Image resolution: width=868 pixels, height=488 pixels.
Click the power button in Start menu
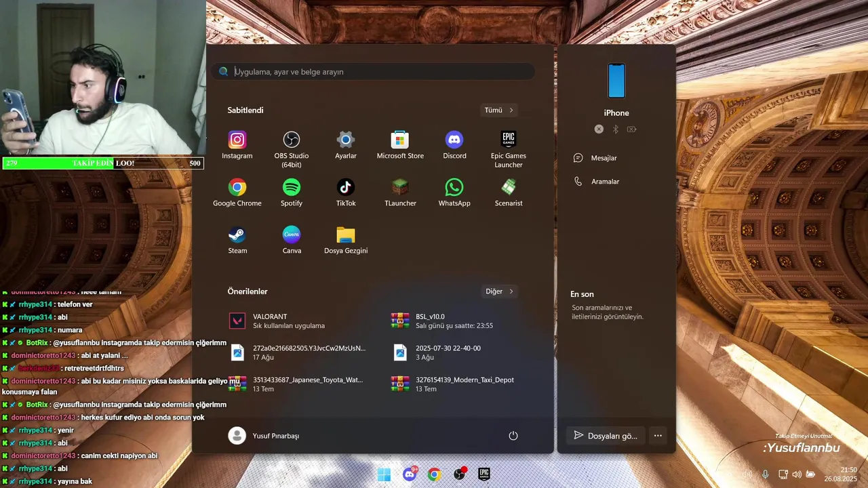pyautogui.click(x=513, y=436)
